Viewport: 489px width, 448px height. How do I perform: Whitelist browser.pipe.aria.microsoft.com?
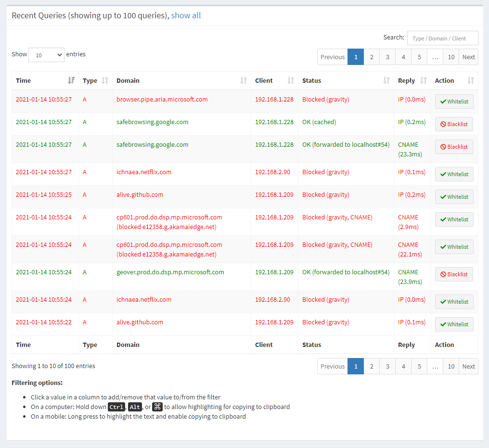(x=454, y=102)
